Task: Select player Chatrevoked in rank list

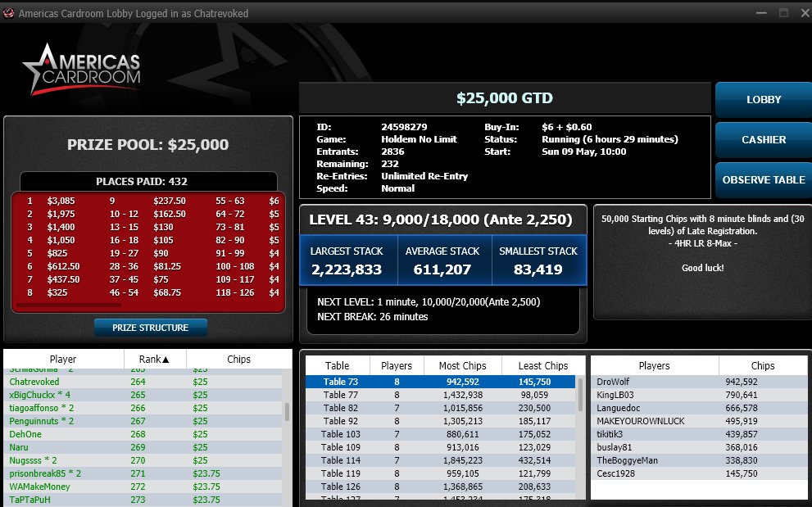Action: pos(143,382)
